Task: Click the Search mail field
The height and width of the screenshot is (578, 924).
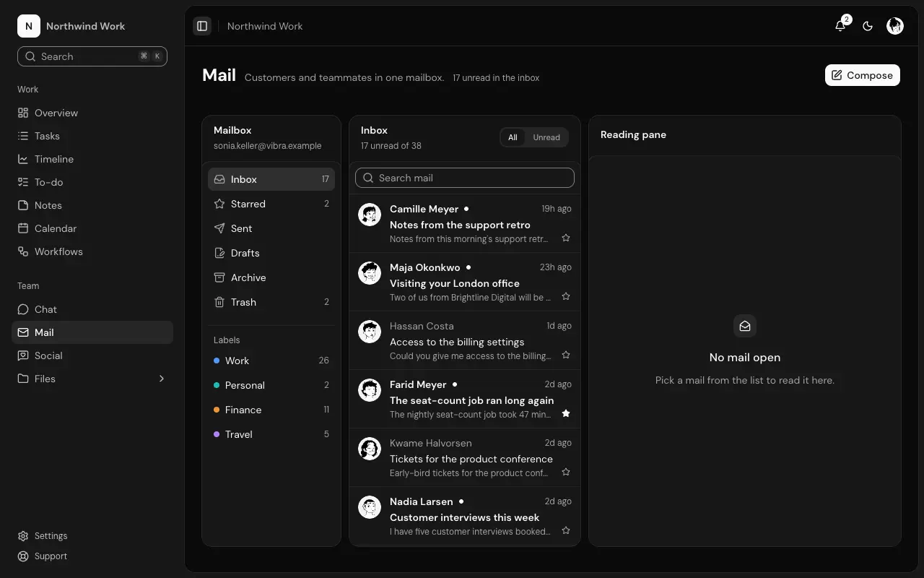Action: [465, 178]
